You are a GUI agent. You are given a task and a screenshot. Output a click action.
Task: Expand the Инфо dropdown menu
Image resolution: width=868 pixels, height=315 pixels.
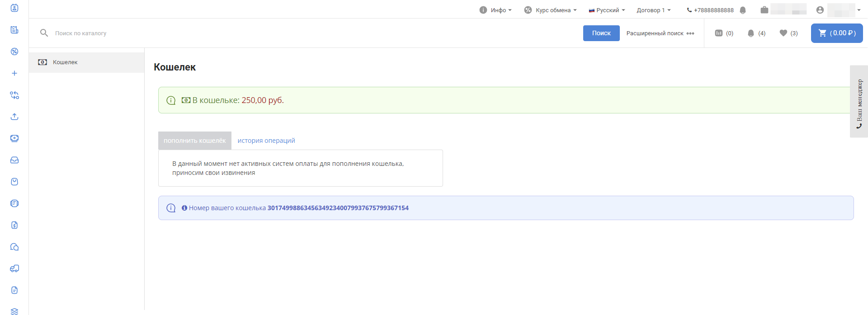coord(495,10)
